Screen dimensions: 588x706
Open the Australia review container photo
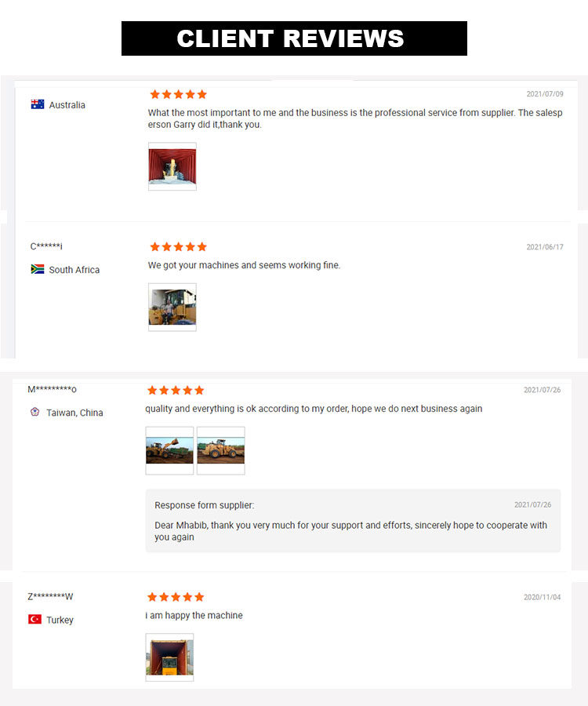(x=172, y=166)
